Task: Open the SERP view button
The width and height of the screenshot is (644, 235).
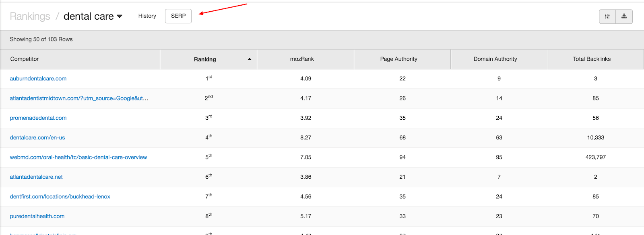Action: click(x=178, y=16)
